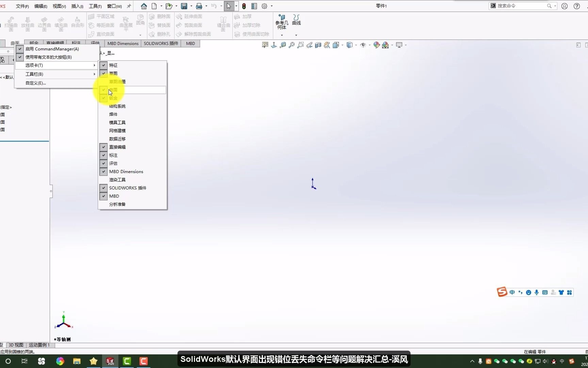Open the Options gear icon
The image size is (588, 368).
click(x=264, y=6)
